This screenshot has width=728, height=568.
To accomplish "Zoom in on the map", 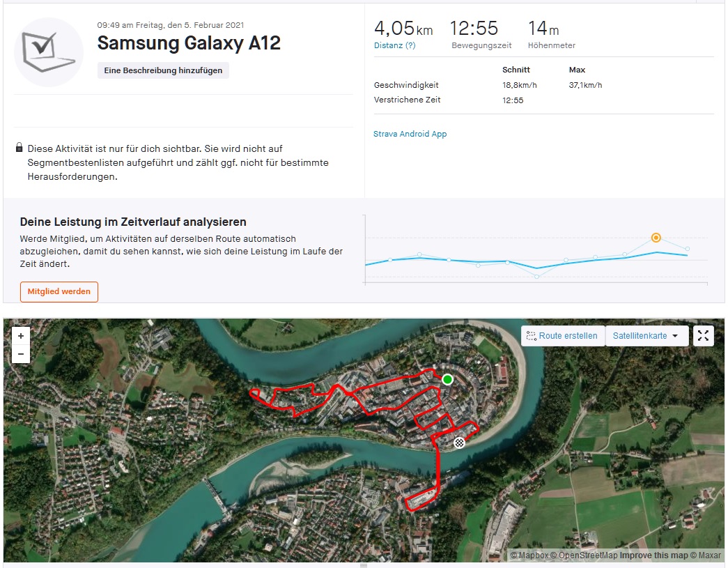I will pyautogui.click(x=21, y=336).
